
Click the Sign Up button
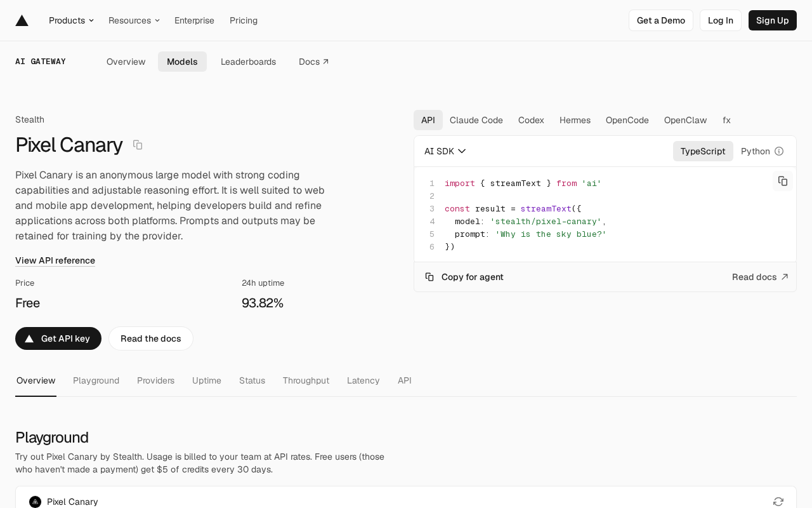773,20
